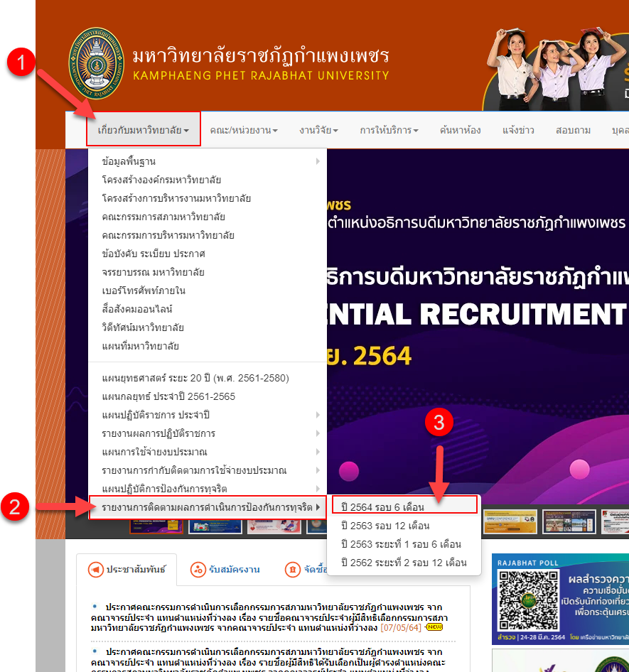Image resolution: width=629 pixels, height=672 pixels.
Task: Open the เกี่ยวกับมหาวิทยาลัย dropdown menu
Action: (143, 130)
